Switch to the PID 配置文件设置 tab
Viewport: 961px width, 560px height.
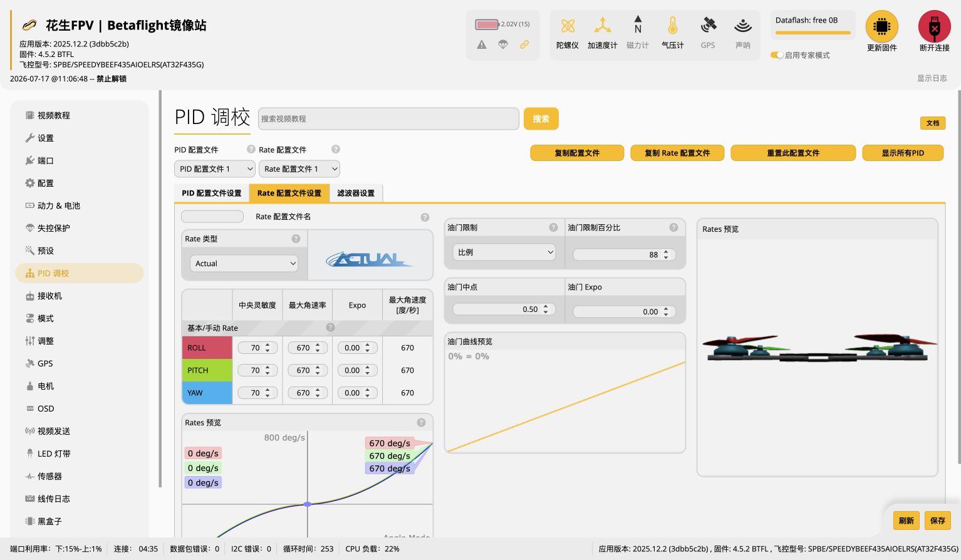click(x=212, y=193)
